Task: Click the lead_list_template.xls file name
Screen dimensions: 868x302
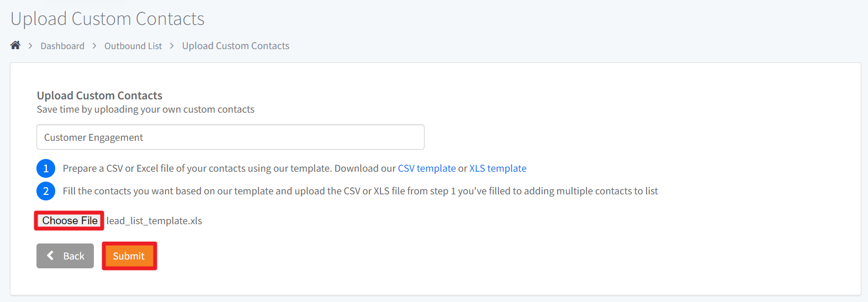Action: 154,221
